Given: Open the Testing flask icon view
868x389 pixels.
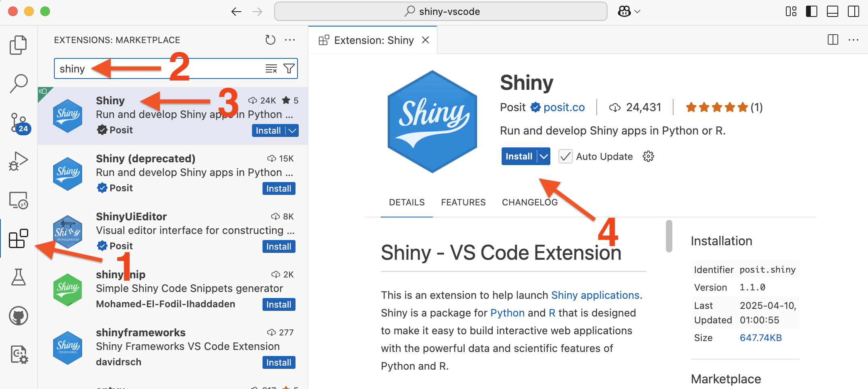Looking at the screenshot, I should (x=18, y=277).
